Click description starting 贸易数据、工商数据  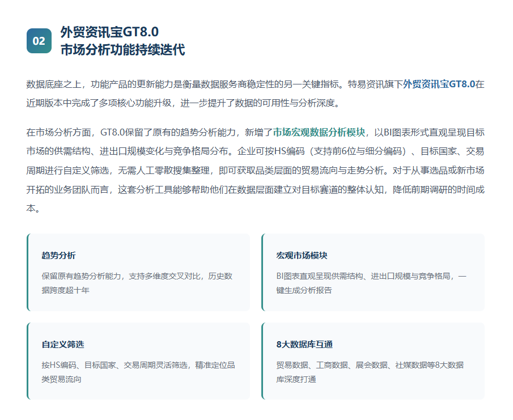coord(370,372)
